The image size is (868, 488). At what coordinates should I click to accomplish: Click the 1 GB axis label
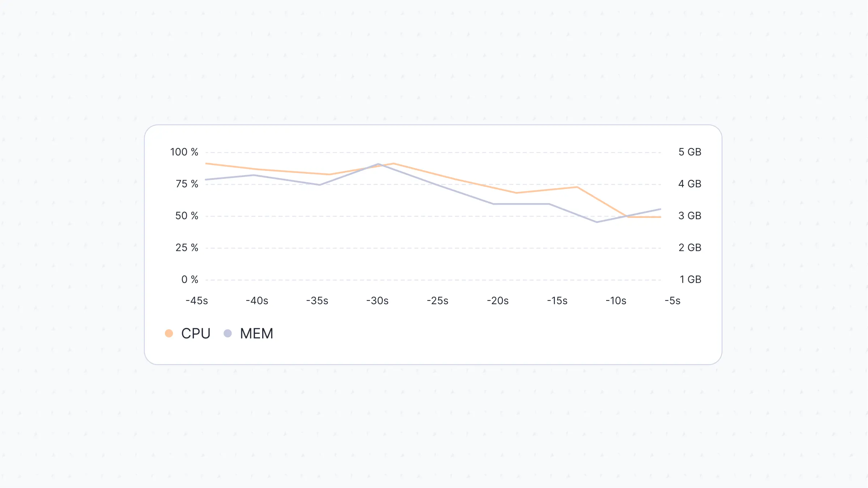click(x=690, y=279)
